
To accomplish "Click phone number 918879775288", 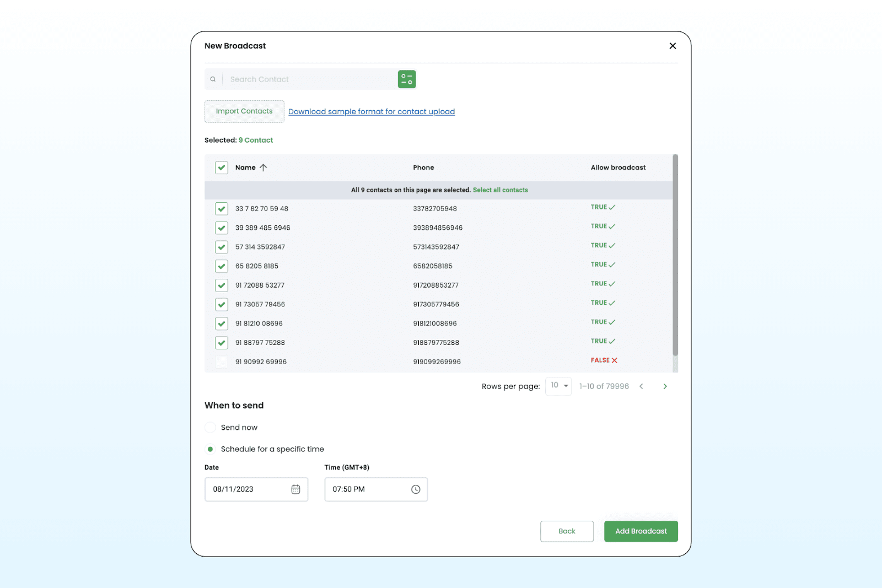I will 436,343.
